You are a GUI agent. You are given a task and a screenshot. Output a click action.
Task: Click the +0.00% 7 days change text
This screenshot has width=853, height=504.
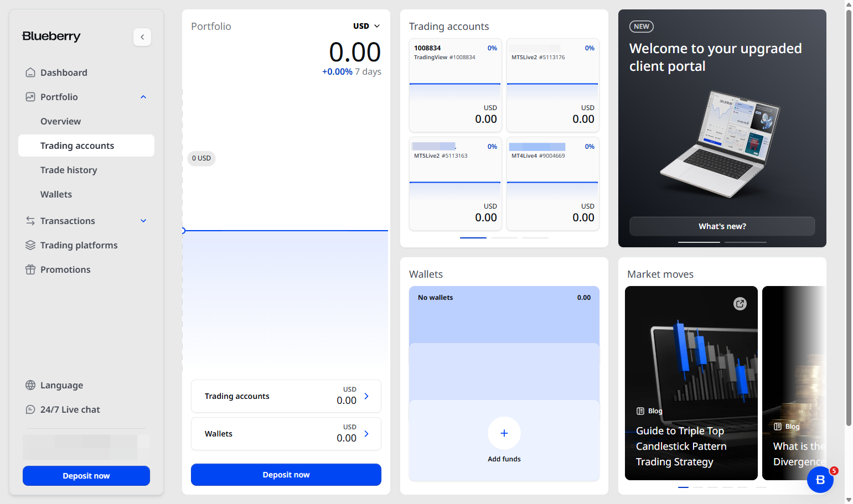[351, 72]
